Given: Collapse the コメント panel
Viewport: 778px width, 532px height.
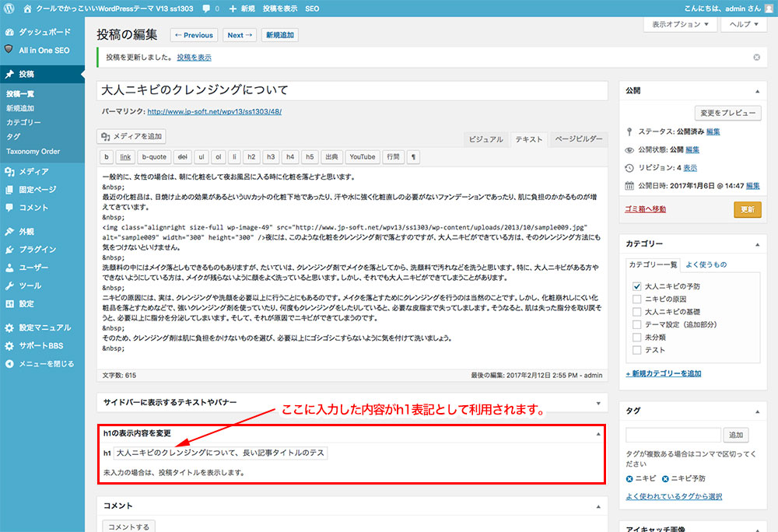Looking at the screenshot, I should [598, 506].
